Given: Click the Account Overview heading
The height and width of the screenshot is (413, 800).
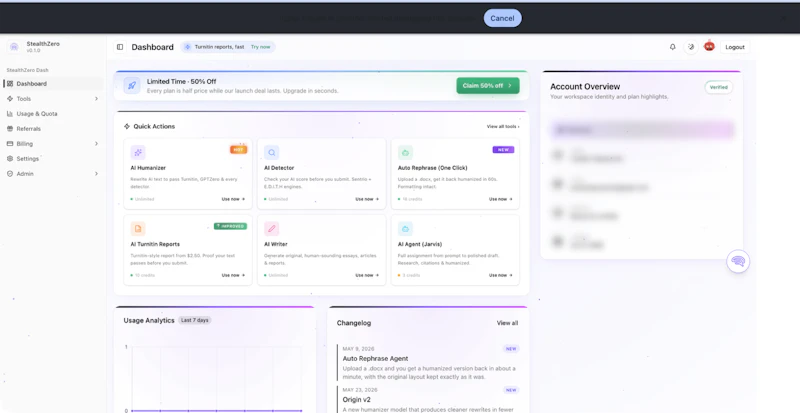Looking at the screenshot, I should (x=585, y=87).
